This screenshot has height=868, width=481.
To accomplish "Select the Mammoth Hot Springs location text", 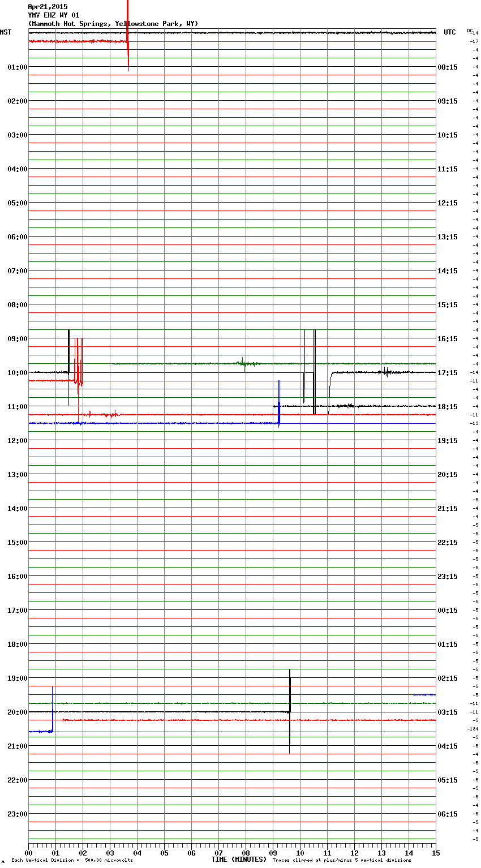I will click(x=113, y=24).
